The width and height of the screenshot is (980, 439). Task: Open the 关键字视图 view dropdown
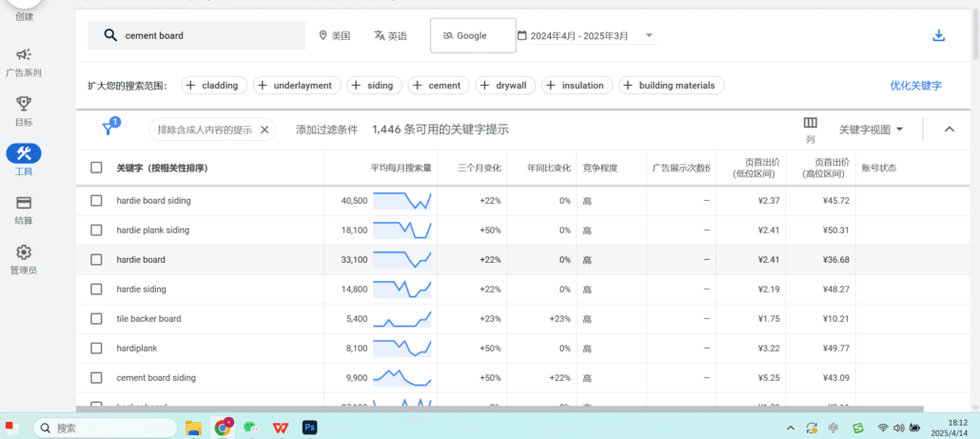coord(872,130)
